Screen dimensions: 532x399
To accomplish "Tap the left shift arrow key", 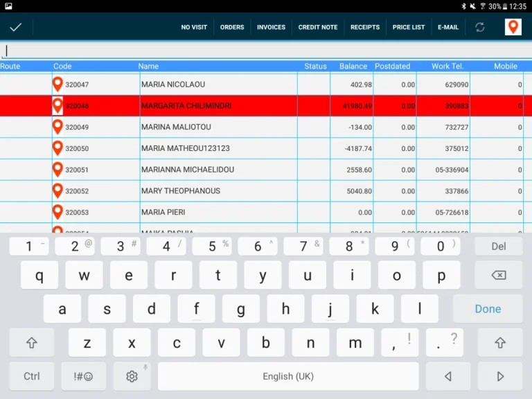I will tap(32, 342).
